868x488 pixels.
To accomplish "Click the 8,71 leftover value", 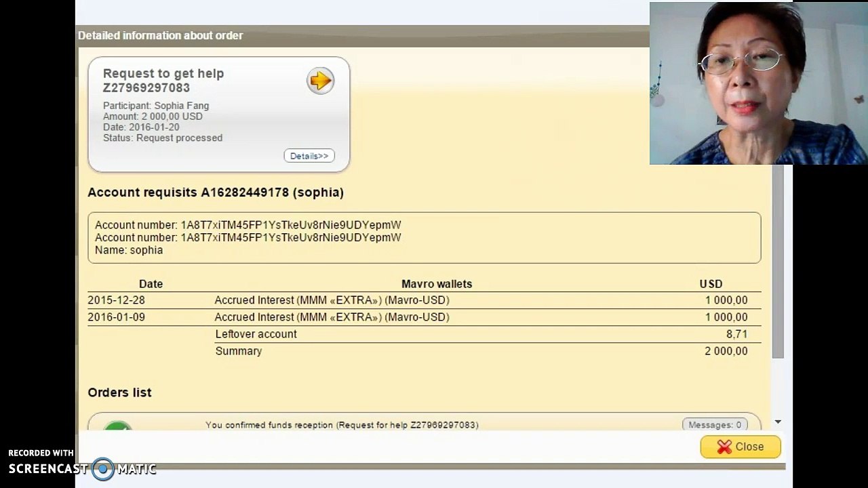I will [736, 334].
